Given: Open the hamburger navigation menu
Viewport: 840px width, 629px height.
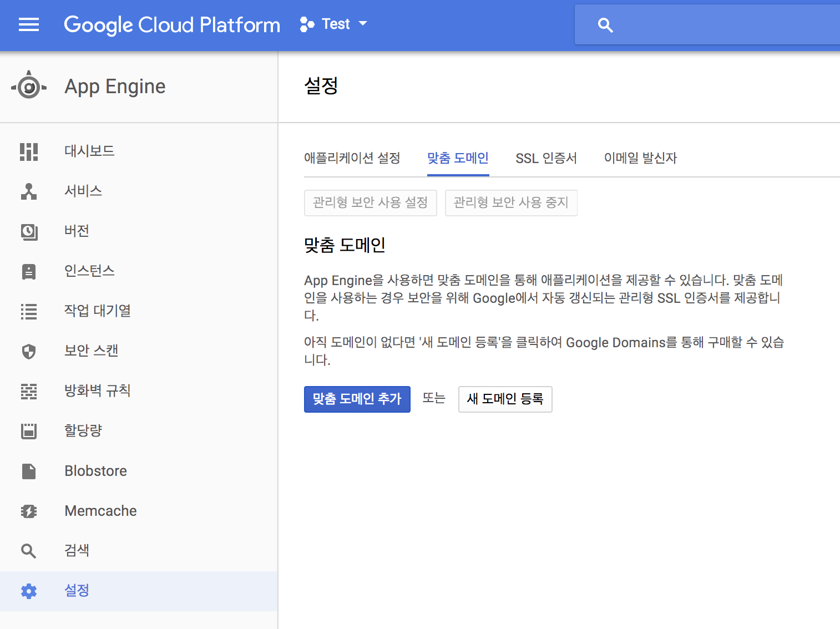Looking at the screenshot, I should pyautogui.click(x=29, y=24).
